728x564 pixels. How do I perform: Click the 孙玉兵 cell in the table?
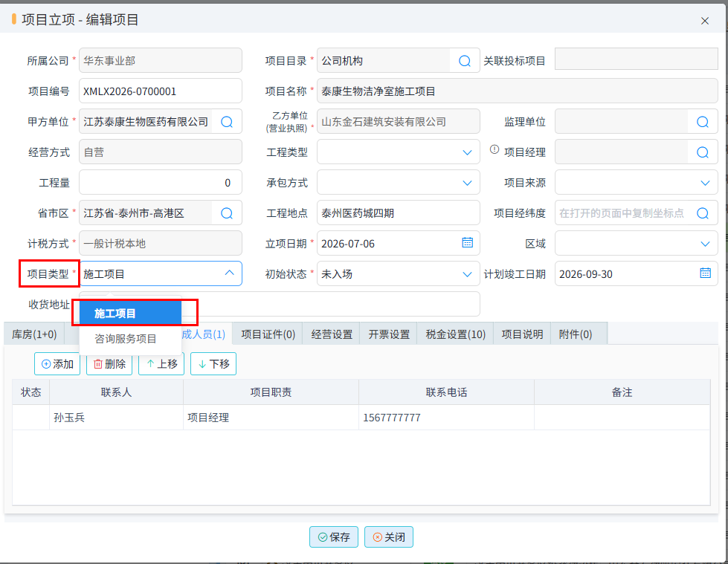click(x=116, y=418)
